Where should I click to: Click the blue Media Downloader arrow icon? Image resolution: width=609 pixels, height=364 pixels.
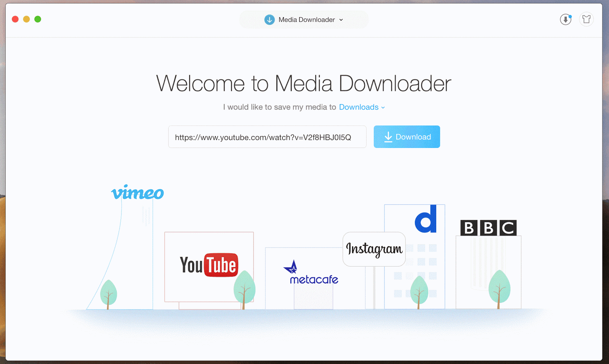tap(269, 20)
